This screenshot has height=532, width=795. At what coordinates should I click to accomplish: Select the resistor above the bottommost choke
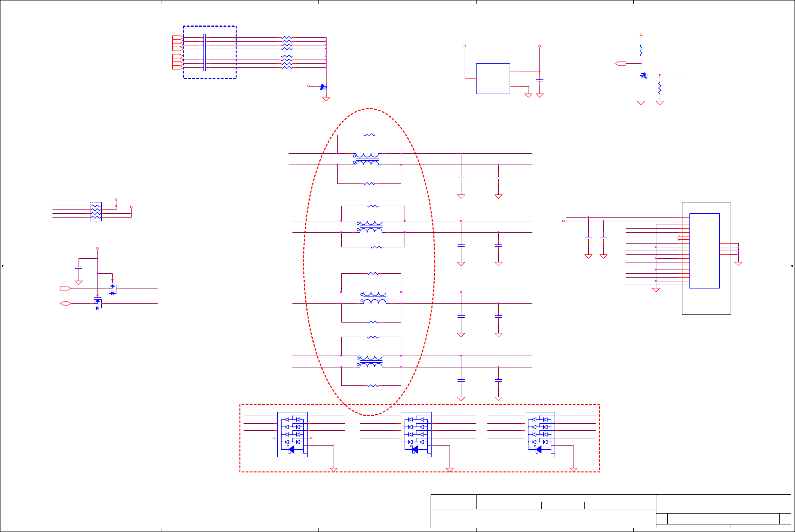[x=373, y=337]
